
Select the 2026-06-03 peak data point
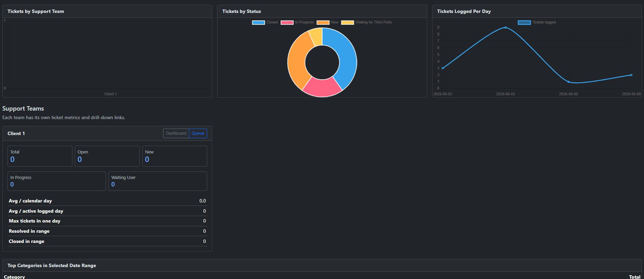(505, 28)
